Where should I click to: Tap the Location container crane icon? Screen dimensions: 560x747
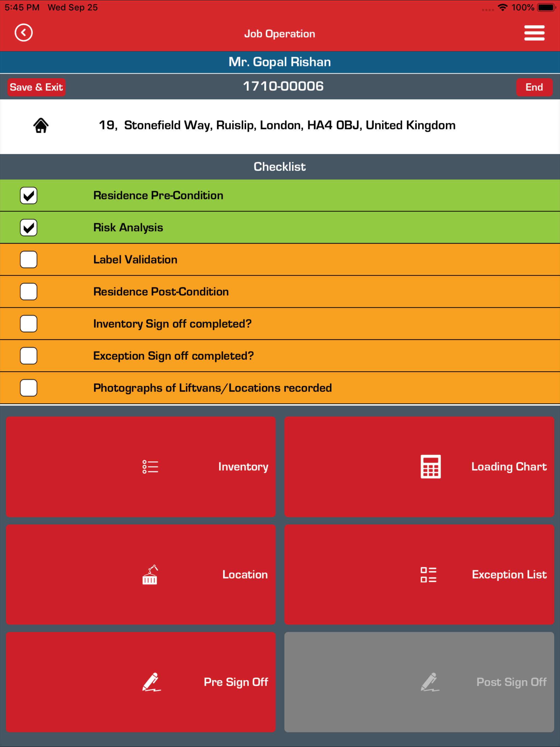pyautogui.click(x=150, y=574)
